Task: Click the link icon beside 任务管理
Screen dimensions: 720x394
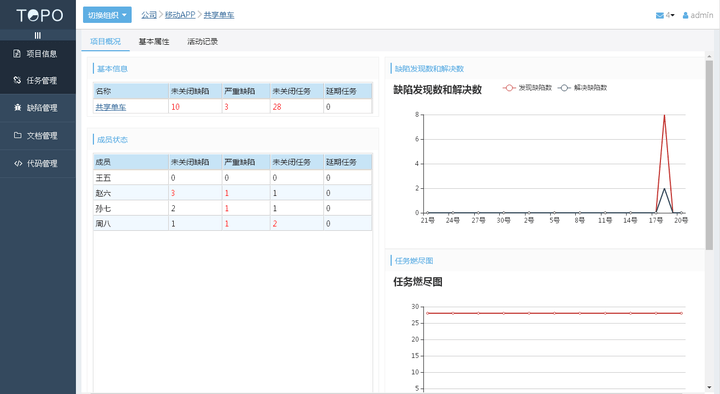Action: pyautogui.click(x=17, y=80)
